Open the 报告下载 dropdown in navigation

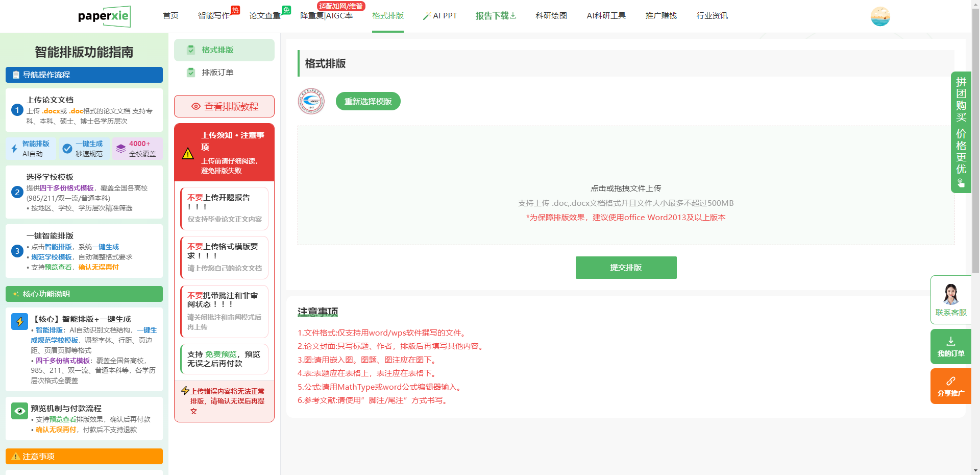[x=495, y=16]
